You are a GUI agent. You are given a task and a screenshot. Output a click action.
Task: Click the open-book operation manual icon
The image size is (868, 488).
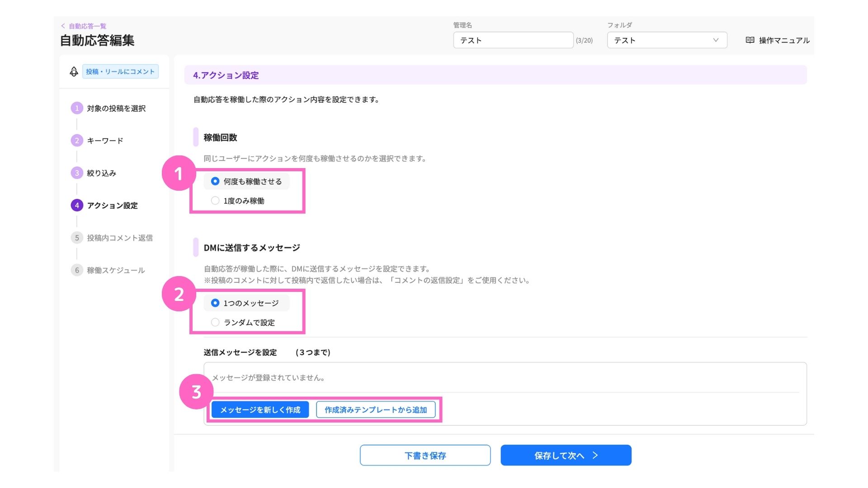click(750, 40)
